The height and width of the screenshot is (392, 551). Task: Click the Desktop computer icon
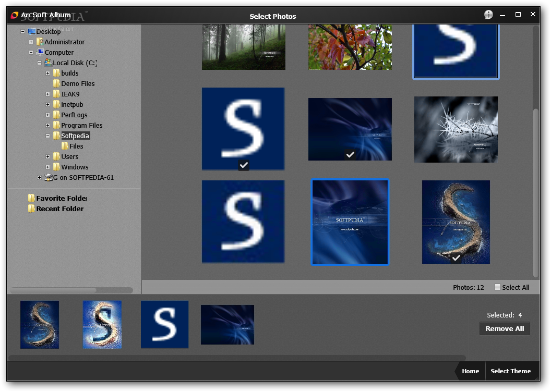tap(32, 32)
